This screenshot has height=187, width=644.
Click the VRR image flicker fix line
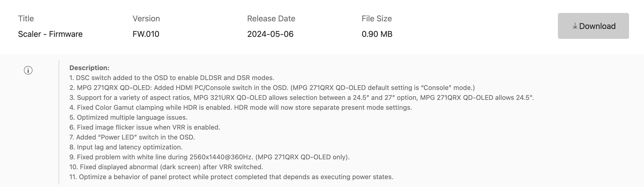(x=145, y=127)
